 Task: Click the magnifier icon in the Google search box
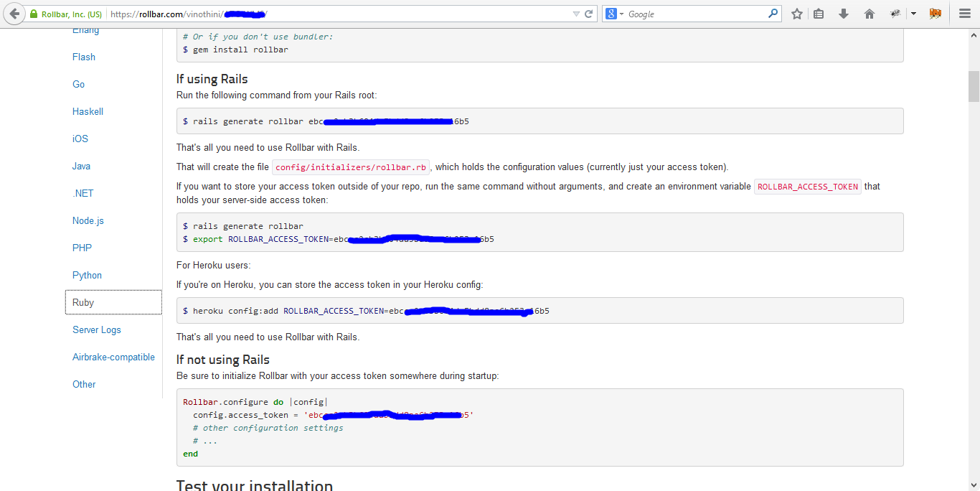[x=773, y=14]
